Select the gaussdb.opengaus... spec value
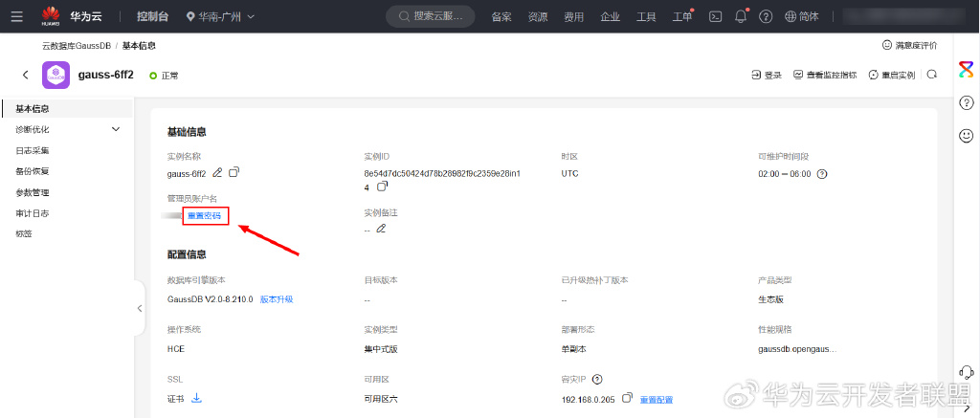Viewport: 980px width, 418px height. (797, 348)
